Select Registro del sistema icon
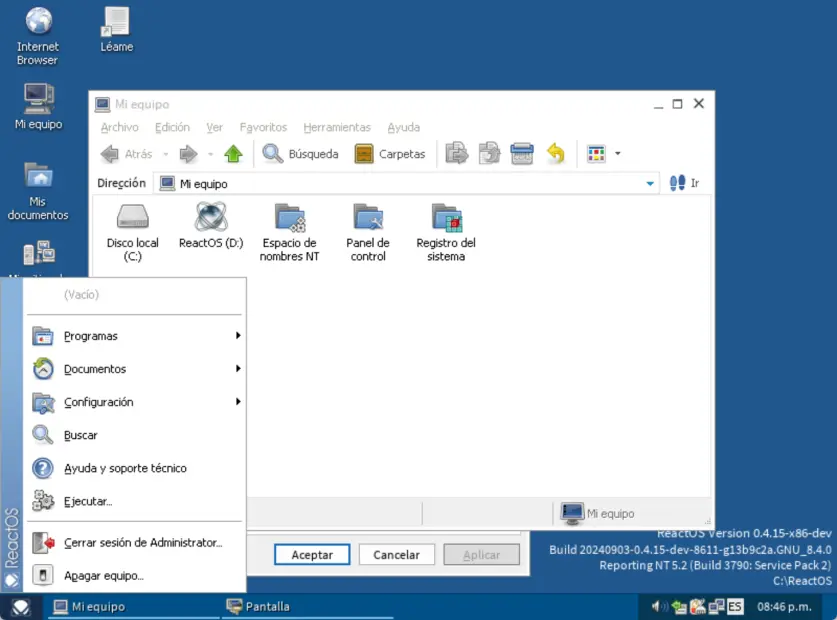Image resolution: width=837 pixels, height=620 pixels. click(x=446, y=232)
